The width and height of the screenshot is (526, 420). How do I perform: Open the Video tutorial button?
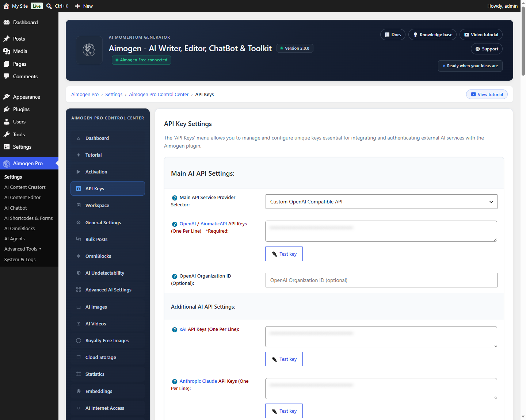click(x=481, y=35)
